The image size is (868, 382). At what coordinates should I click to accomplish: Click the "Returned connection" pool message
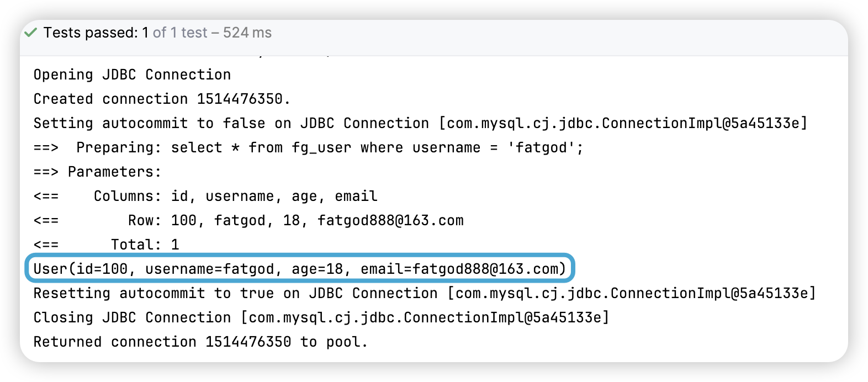click(x=114, y=342)
